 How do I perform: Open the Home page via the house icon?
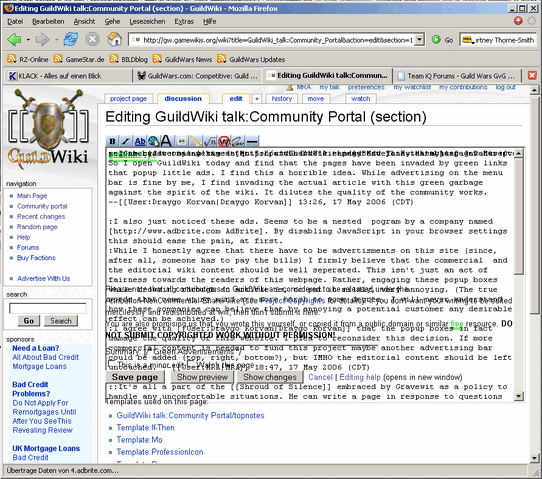click(114, 39)
